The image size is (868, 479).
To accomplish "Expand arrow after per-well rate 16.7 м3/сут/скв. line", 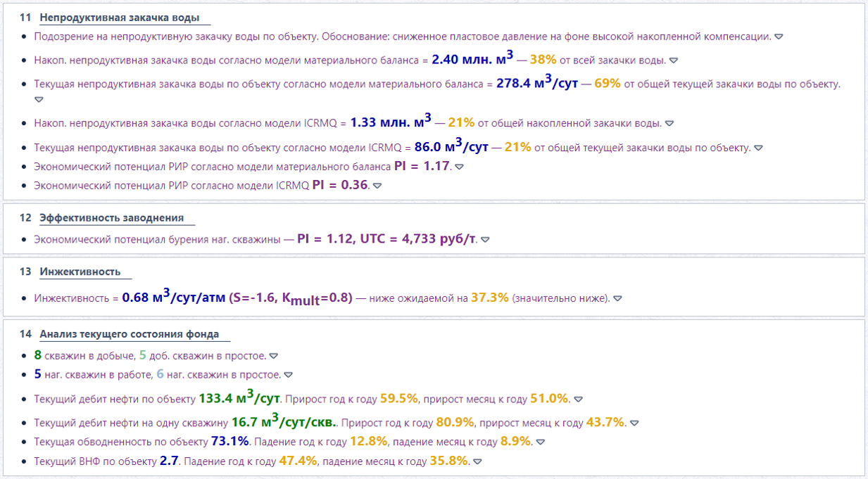I will (634, 423).
